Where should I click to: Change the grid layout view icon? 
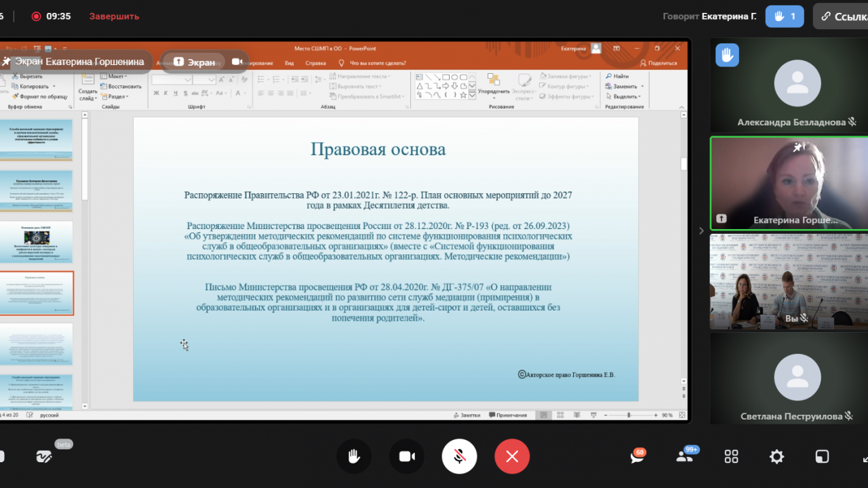pyautogui.click(x=731, y=456)
